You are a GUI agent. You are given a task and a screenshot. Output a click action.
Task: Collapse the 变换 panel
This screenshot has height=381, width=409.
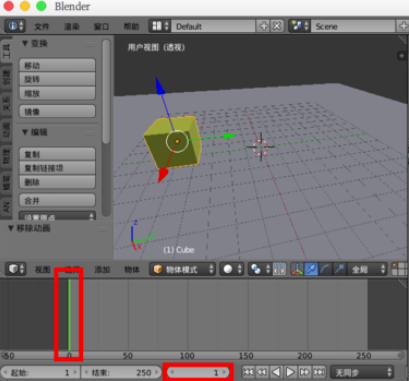[25, 43]
